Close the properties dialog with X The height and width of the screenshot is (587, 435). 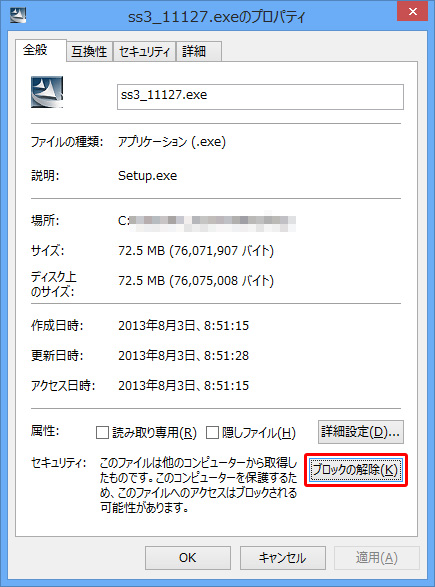tap(413, 12)
